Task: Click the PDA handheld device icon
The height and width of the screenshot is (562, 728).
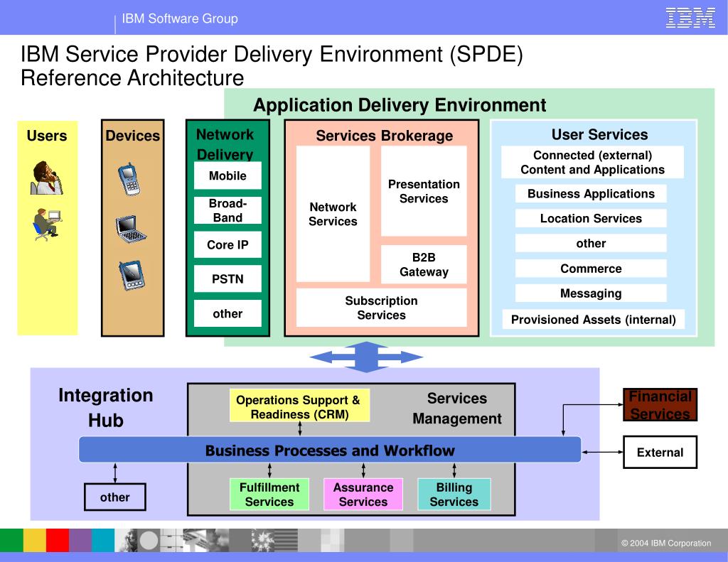Action: pos(132,276)
